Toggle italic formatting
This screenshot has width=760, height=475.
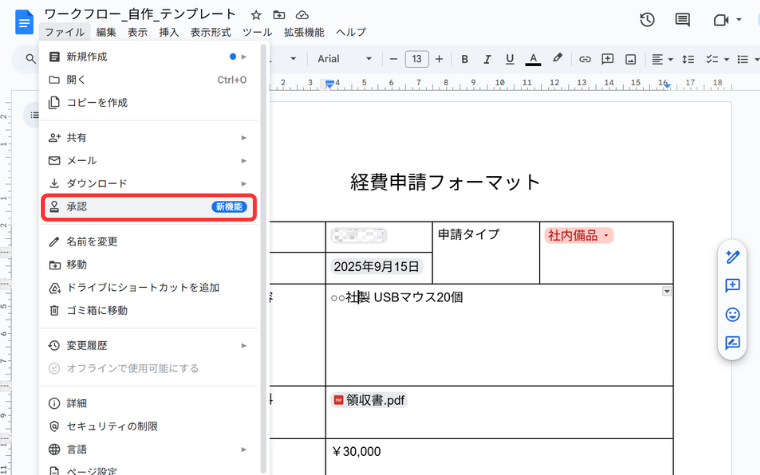487,59
